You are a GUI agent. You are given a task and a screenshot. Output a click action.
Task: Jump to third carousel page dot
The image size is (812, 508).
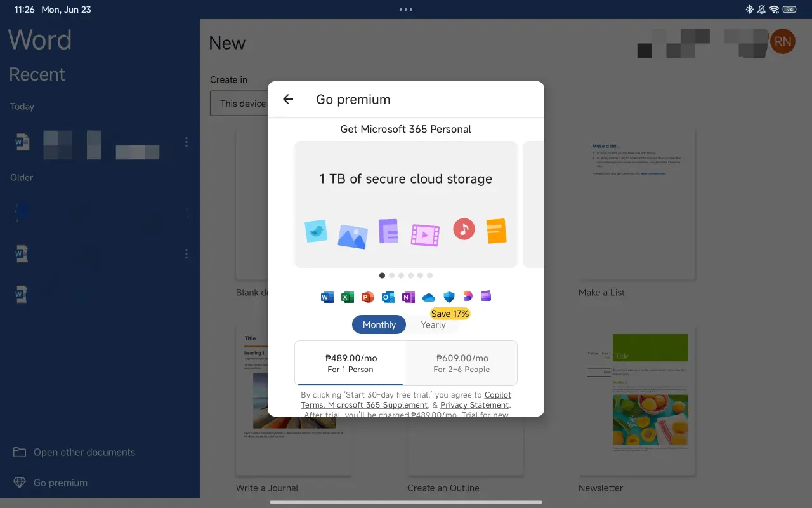coord(401,276)
